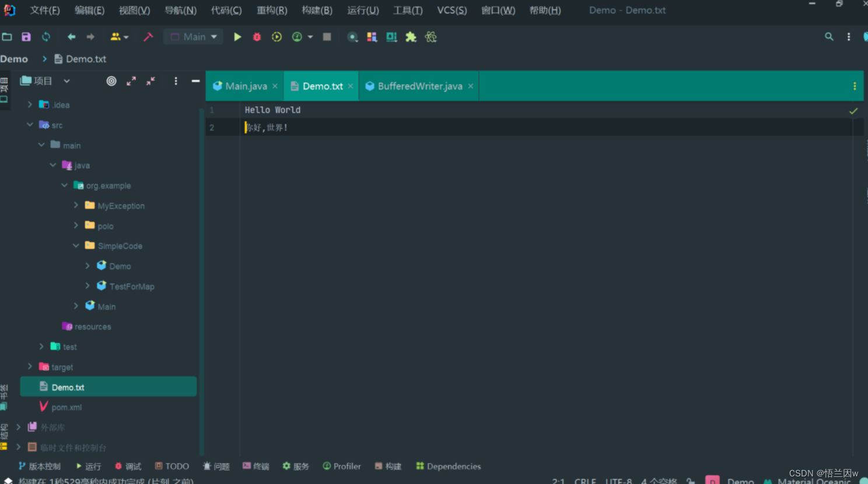Expand the test folder
The width and height of the screenshot is (868, 484).
pyautogui.click(x=41, y=346)
